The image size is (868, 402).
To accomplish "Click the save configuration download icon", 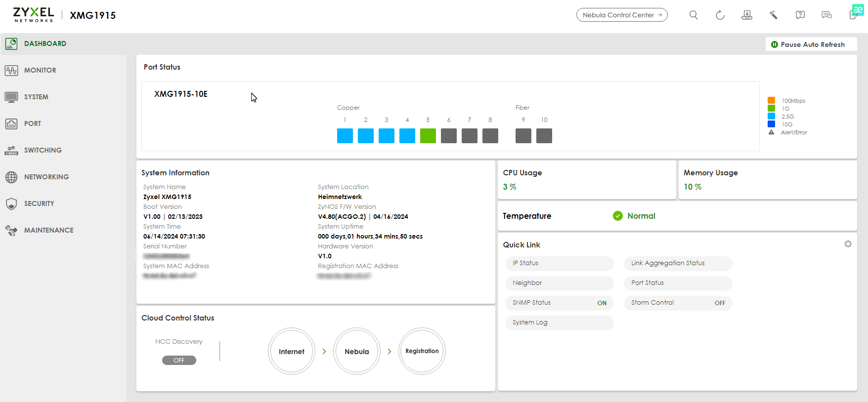I will point(747,15).
